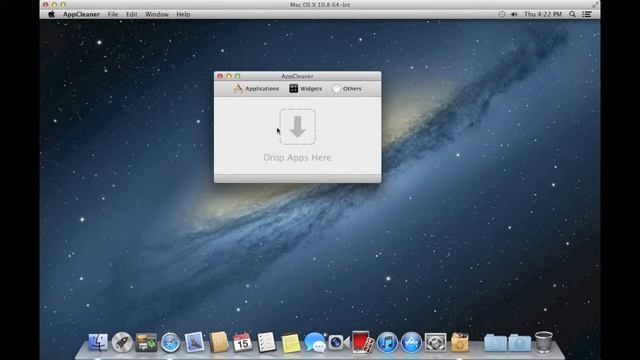This screenshot has height=360, width=640.
Task: Open Mission Control from the Dock
Action: point(146,342)
